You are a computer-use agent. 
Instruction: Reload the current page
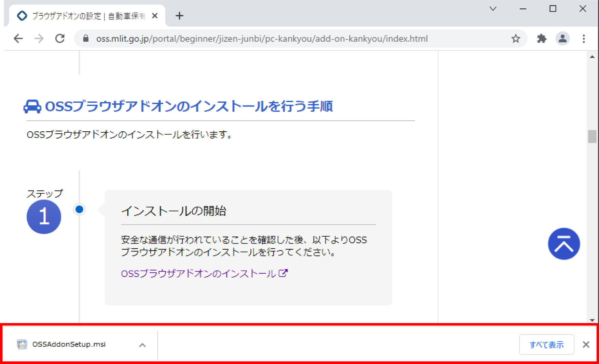point(60,39)
